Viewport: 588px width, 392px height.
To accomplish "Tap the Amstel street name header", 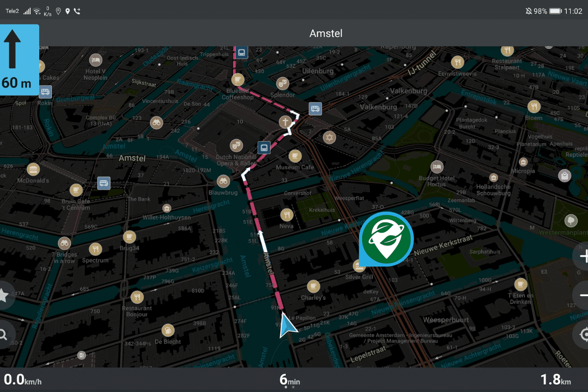I will pos(326,33).
